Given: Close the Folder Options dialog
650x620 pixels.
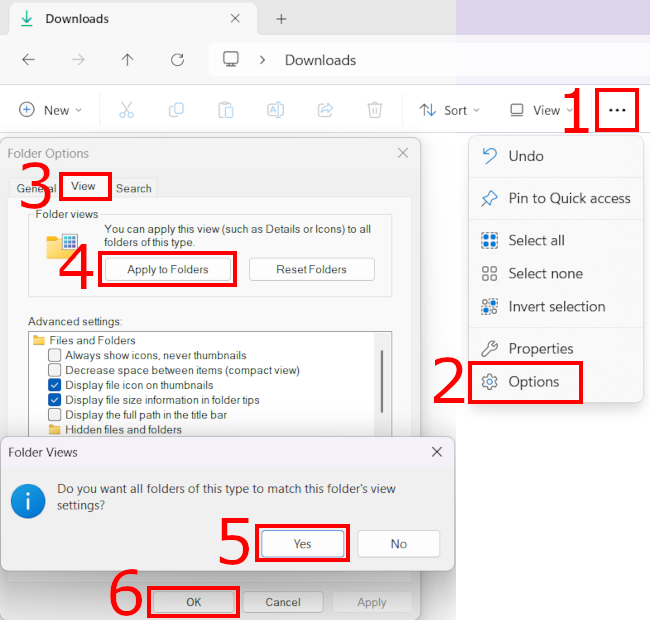Looking at the screenshot, I should [x=403, y=153].
